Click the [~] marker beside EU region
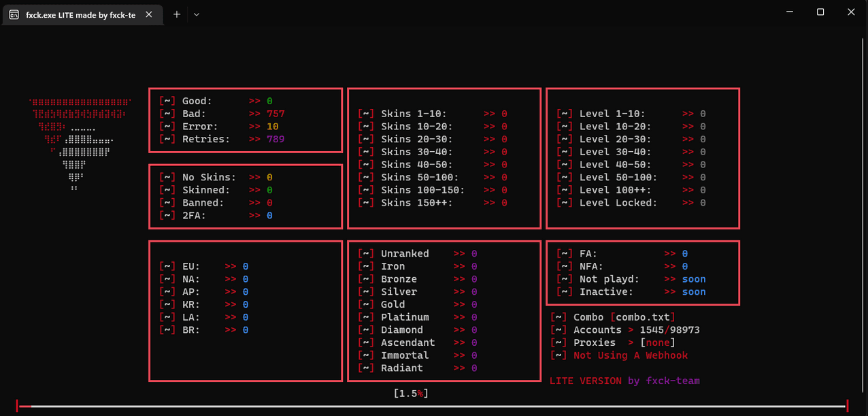The image size is (868, 416). tap(167, 266)
